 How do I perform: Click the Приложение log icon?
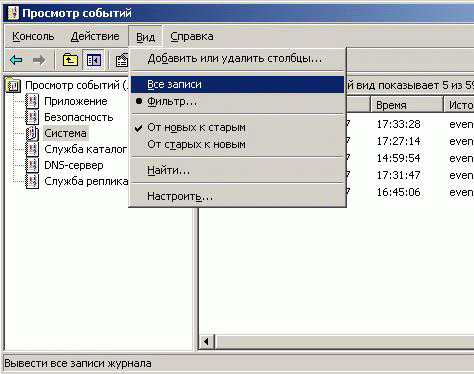[32, 101]
